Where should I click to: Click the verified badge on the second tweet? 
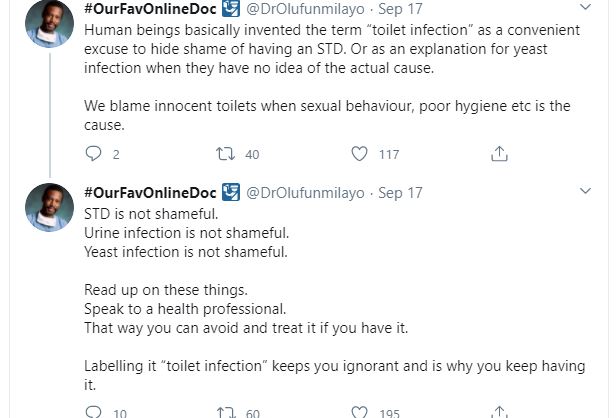(229, 191)
